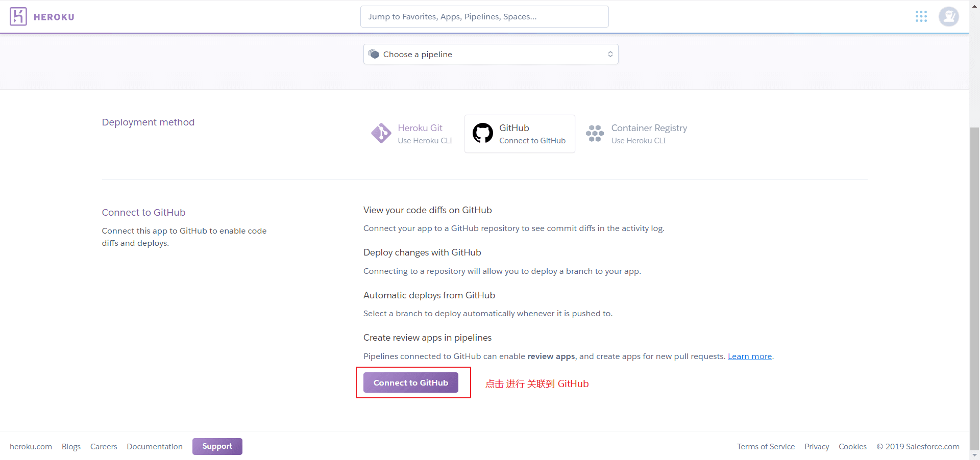Click the pipeline dropdown arrows
Image resolution: width=980 pixels, height=460 pixels.
click(610, 54)
